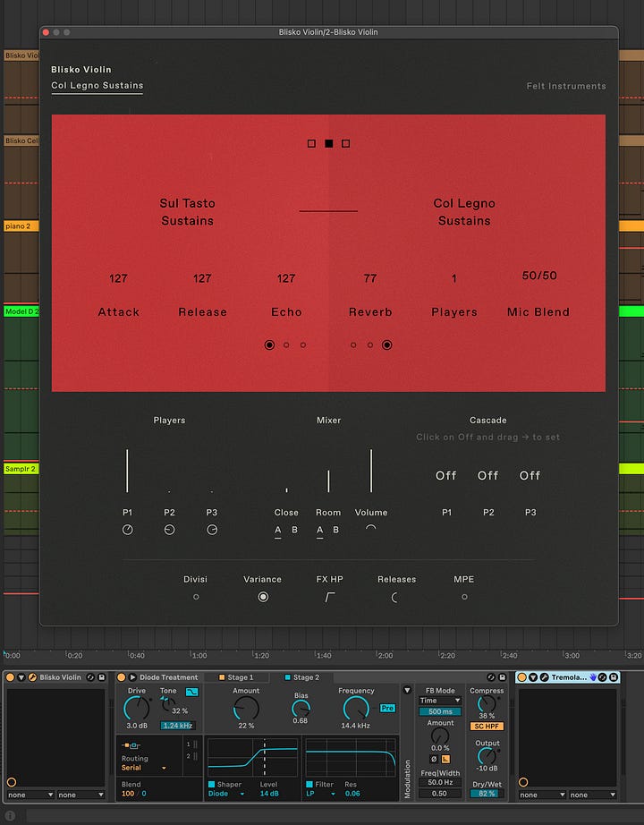Click the P1 pan knob icon
The height and width of the screenshot is (825, 644).
[127, 530]
